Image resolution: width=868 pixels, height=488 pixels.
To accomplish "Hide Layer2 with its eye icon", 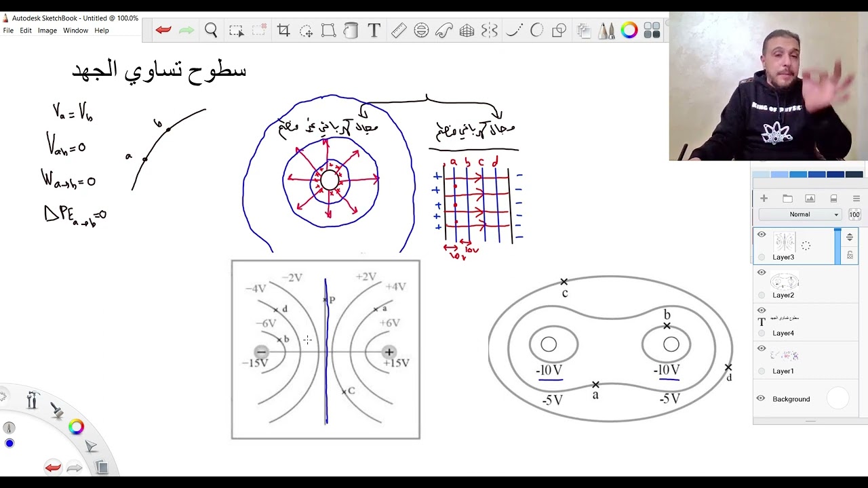I will 762,272.
